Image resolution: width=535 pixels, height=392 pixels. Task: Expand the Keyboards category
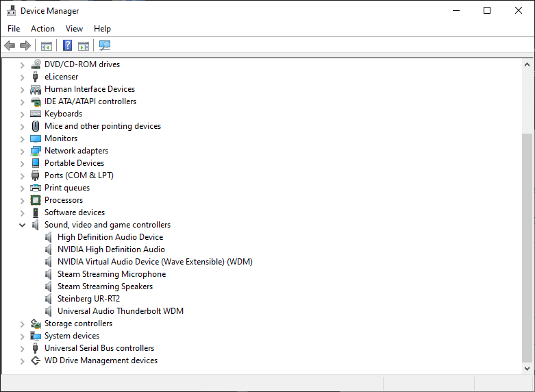pos(22,114)
